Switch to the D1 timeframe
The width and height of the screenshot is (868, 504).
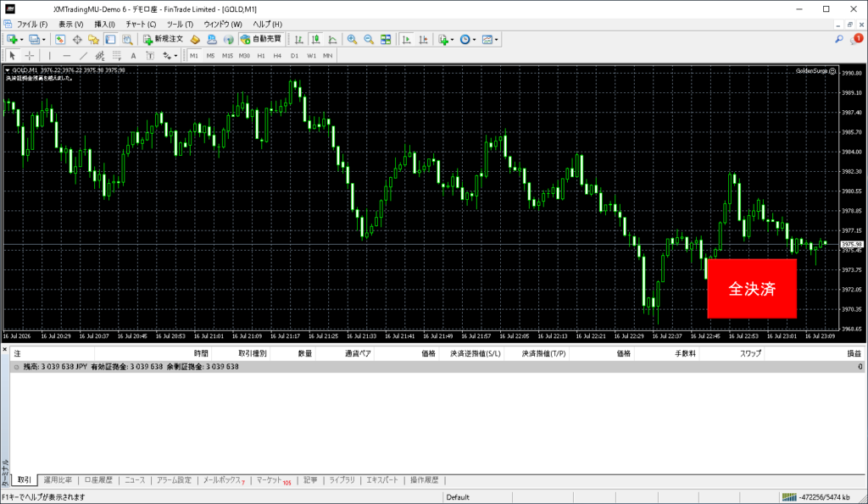[x=294, y=55]
